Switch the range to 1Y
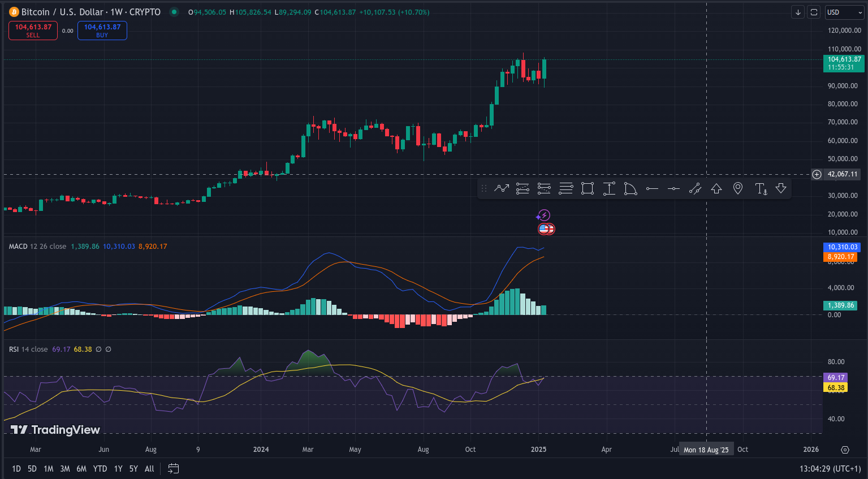Image resolution: width=868 pixels, height=479 pixels. (x=118, y=468)
